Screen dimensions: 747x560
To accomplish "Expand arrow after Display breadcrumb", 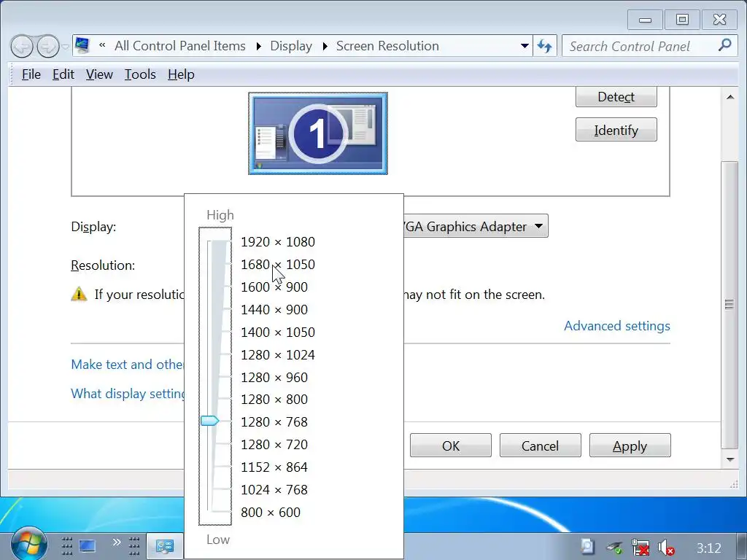I will [x=325, y=46].
